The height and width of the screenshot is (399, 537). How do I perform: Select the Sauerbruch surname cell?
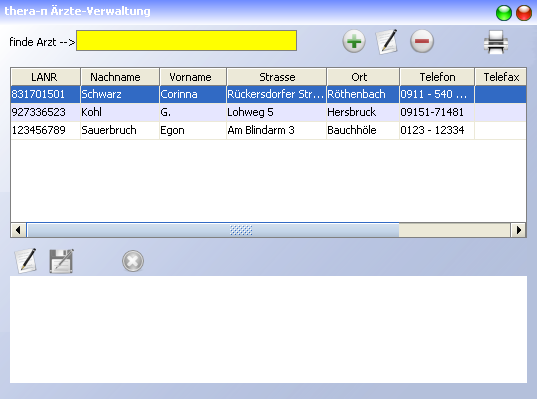click(x=120, y=130)
